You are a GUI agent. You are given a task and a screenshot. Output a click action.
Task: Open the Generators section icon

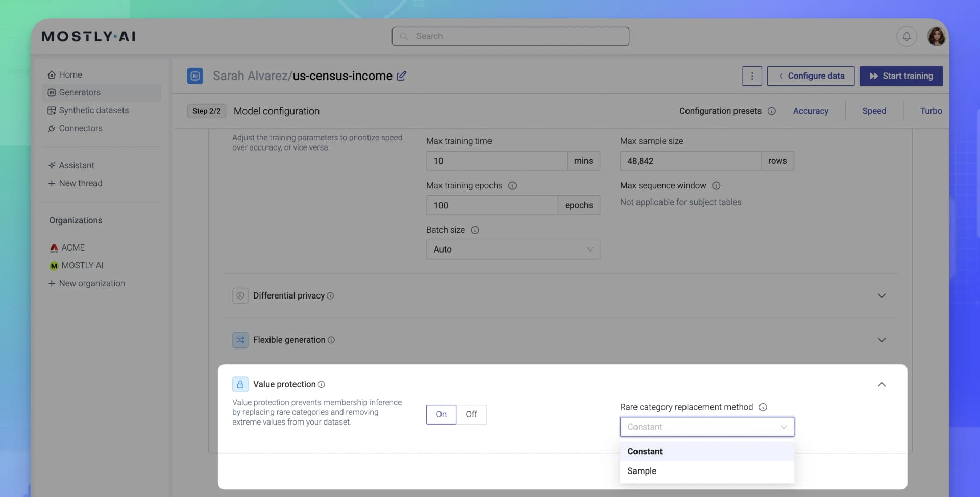click(52, 92)
